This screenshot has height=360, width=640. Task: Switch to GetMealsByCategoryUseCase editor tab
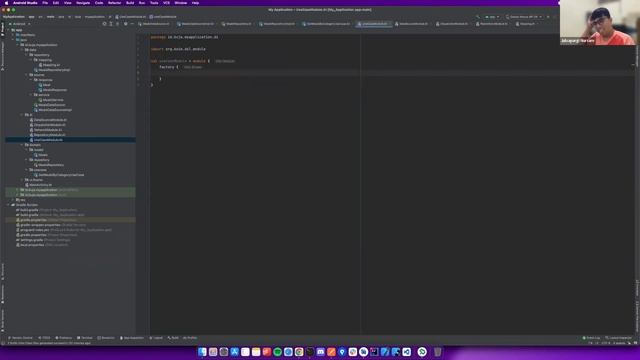pyautogui.click(x=326, y=24)
